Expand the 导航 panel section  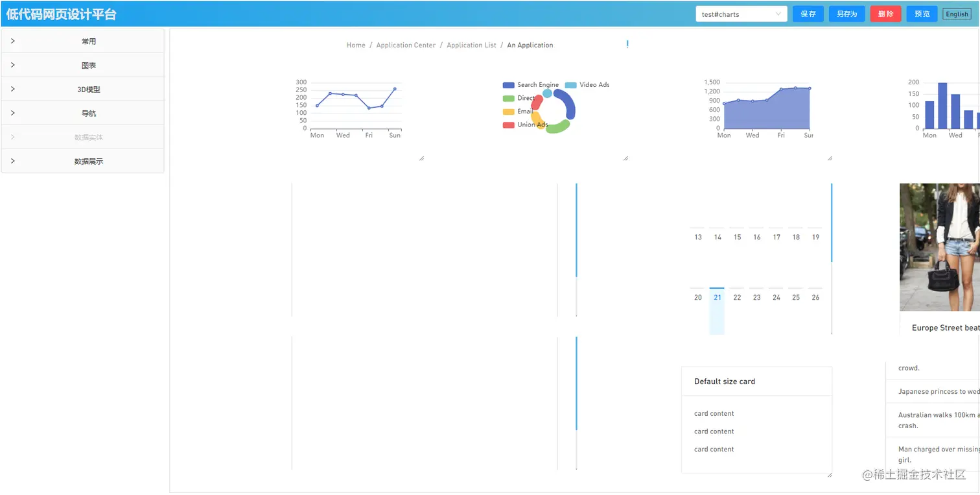click(82, 114)
